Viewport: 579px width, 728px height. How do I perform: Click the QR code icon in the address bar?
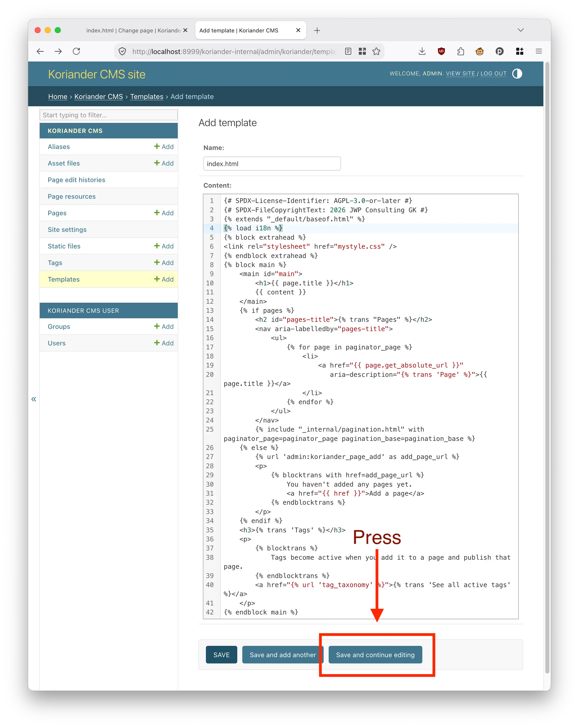click(x=362, y=51)
